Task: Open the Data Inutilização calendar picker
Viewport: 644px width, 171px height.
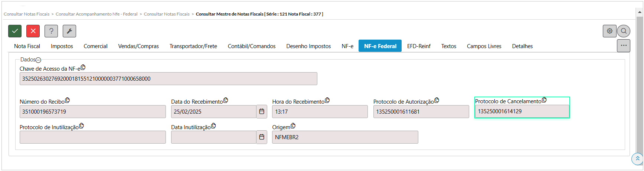Action: pos(262,137)
